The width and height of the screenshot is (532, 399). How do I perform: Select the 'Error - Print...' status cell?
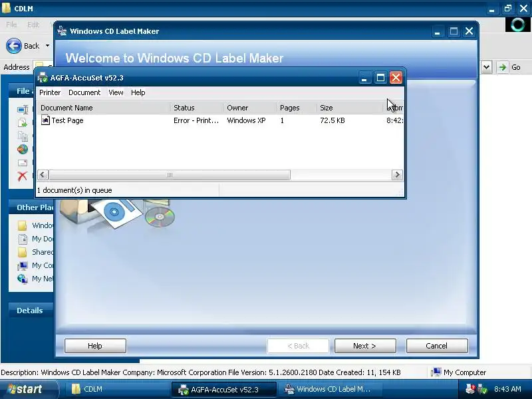point(196,120)
